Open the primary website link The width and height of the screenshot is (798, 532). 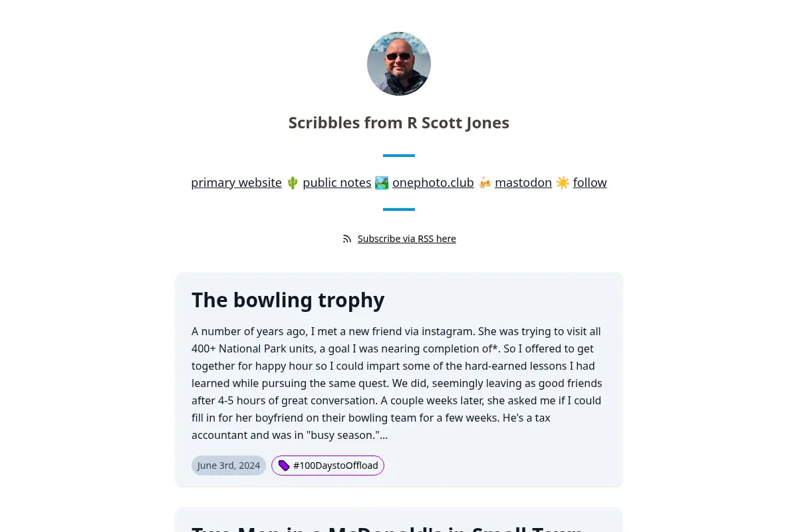pyautogui.click(x=237, y=182)
